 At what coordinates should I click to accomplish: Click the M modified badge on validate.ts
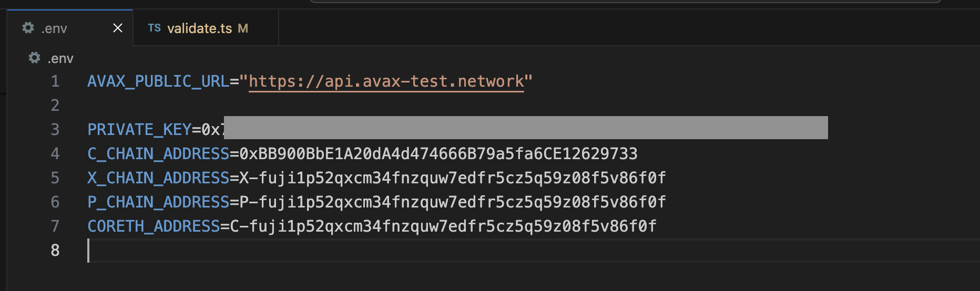(243, 28)
